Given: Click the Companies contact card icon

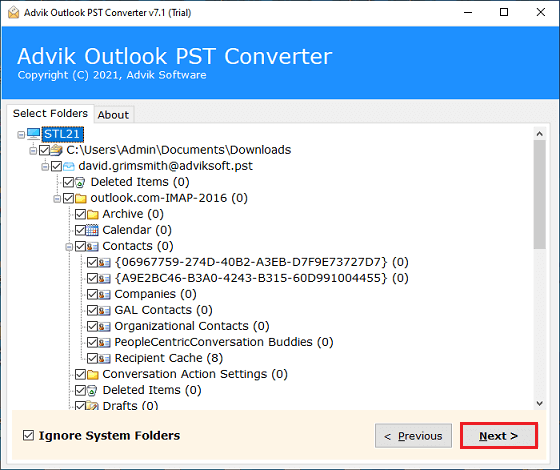Looking at the screenshot, I should [104, 294].
